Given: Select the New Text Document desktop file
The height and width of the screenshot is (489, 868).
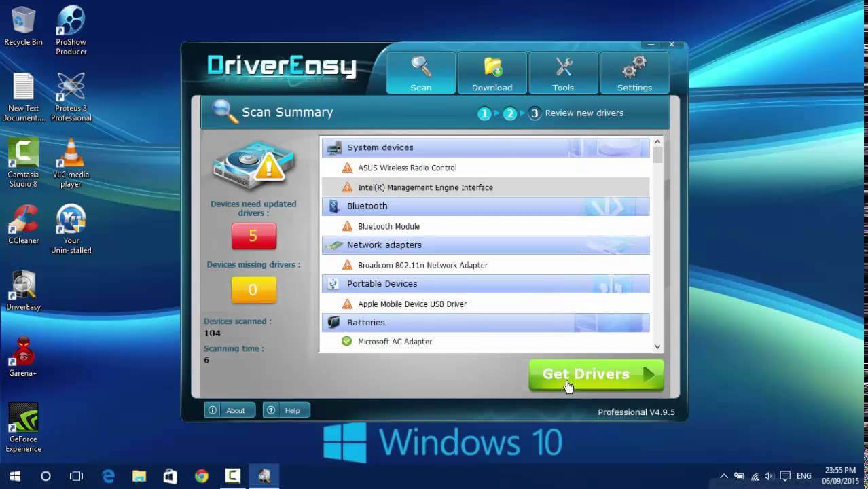Looking at the screenshot, I should coord(23,97).
